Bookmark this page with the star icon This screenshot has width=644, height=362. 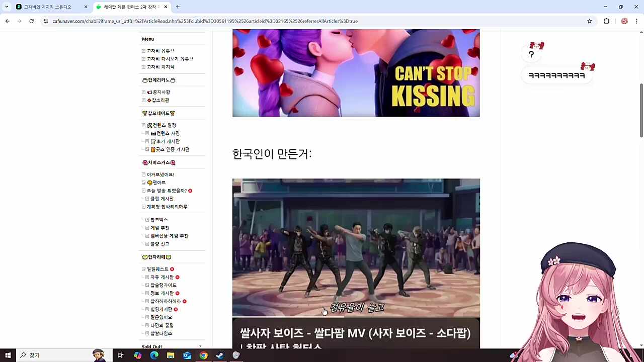coord(590,21)
